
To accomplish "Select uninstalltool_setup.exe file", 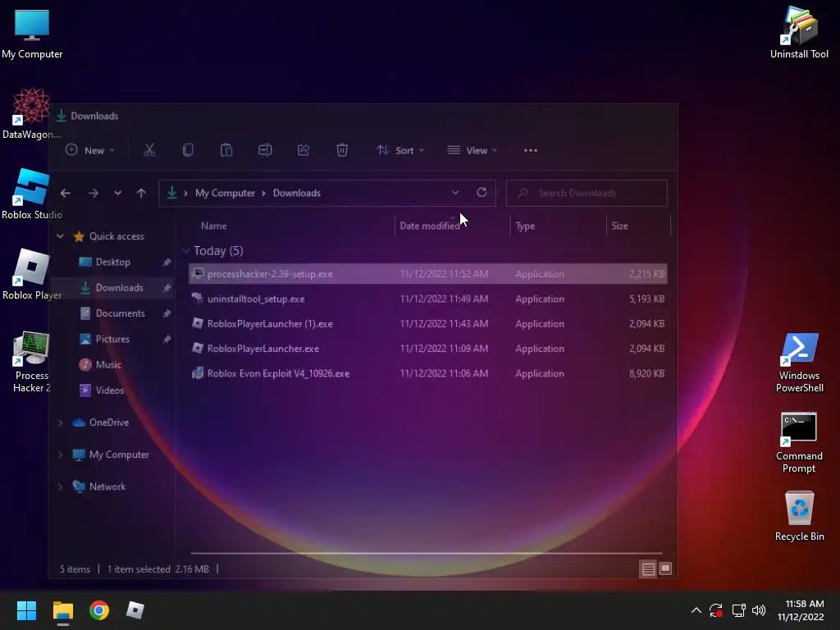I will [428, 299].
